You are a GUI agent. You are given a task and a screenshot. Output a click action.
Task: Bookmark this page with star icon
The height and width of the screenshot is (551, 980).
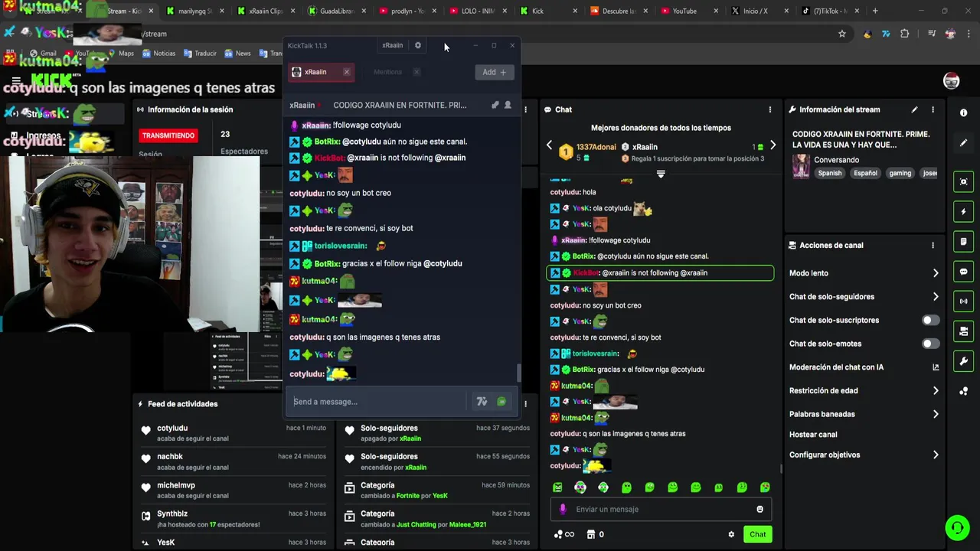842,34
